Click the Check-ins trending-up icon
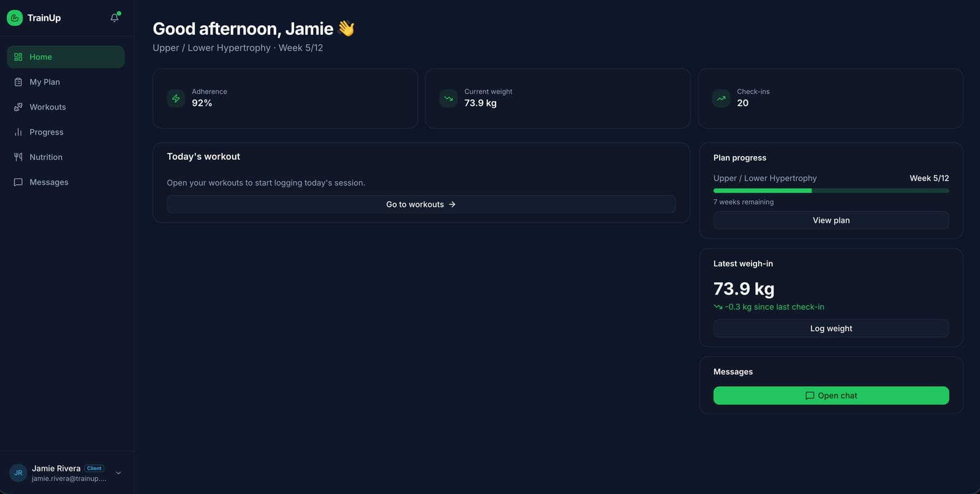The width and height of the screenshot is (980, 494). tap(721, 98)
